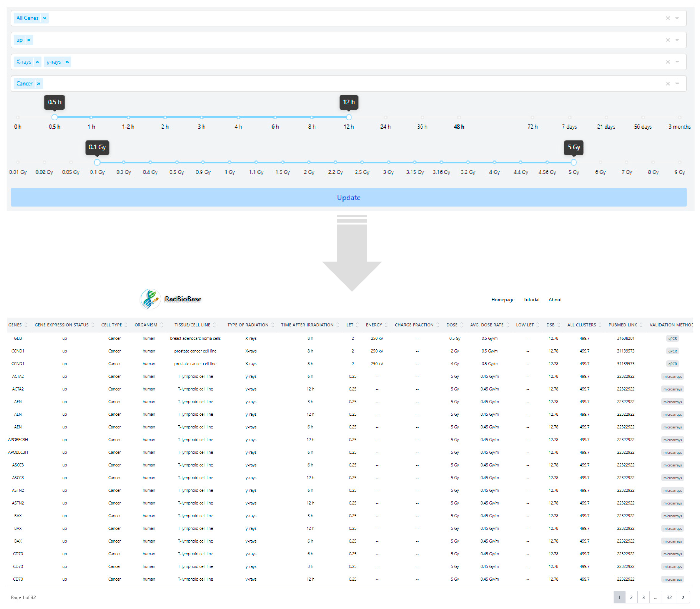Screen dimensions: 700x609
Task: Open the genes dropdown arrow
Action: 677,18
